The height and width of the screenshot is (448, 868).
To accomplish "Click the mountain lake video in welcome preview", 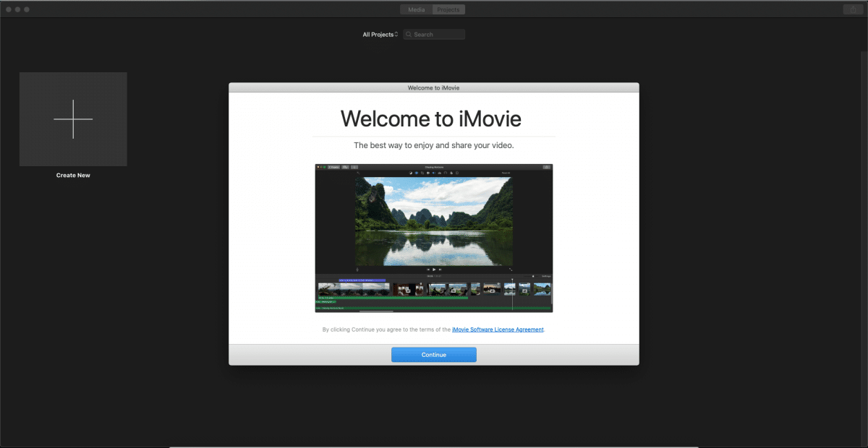I will pyautogui.click(x=434, y=220).
